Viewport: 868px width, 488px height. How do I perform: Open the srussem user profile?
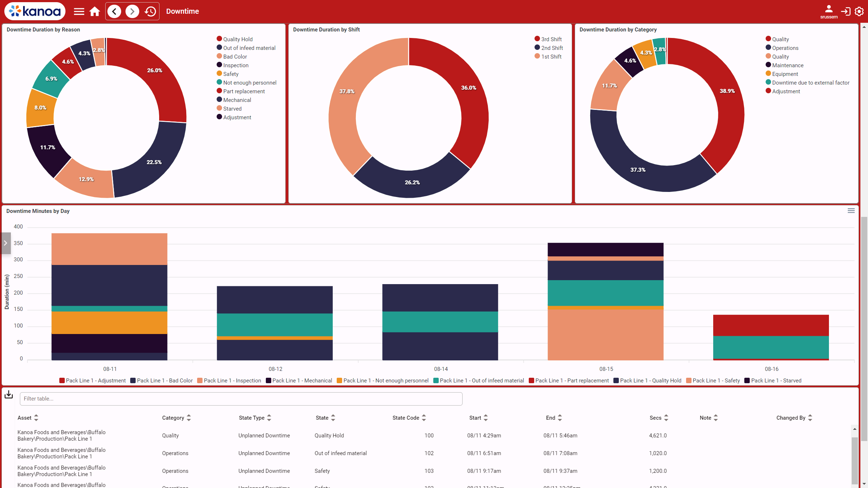829,11
